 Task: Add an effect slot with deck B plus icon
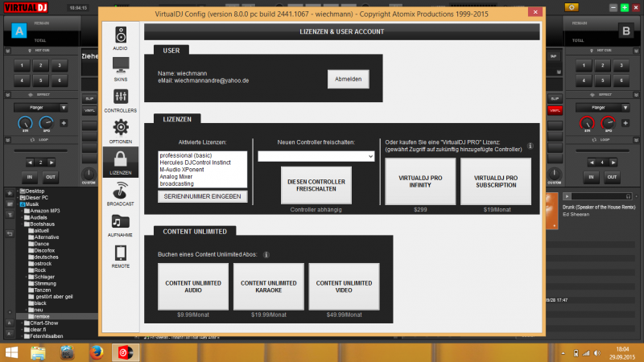click(x=625, y=123)
